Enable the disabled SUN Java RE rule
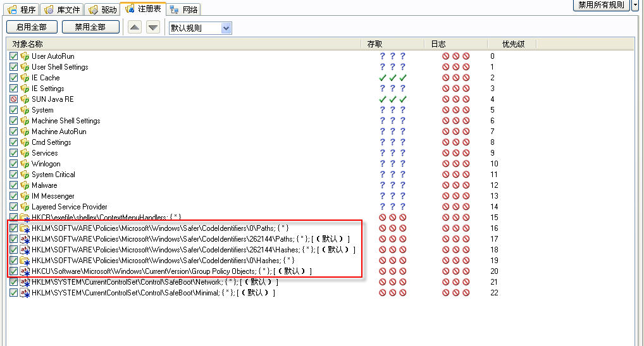The width and height of the screenshot is (644, 346). click(13, 99)
